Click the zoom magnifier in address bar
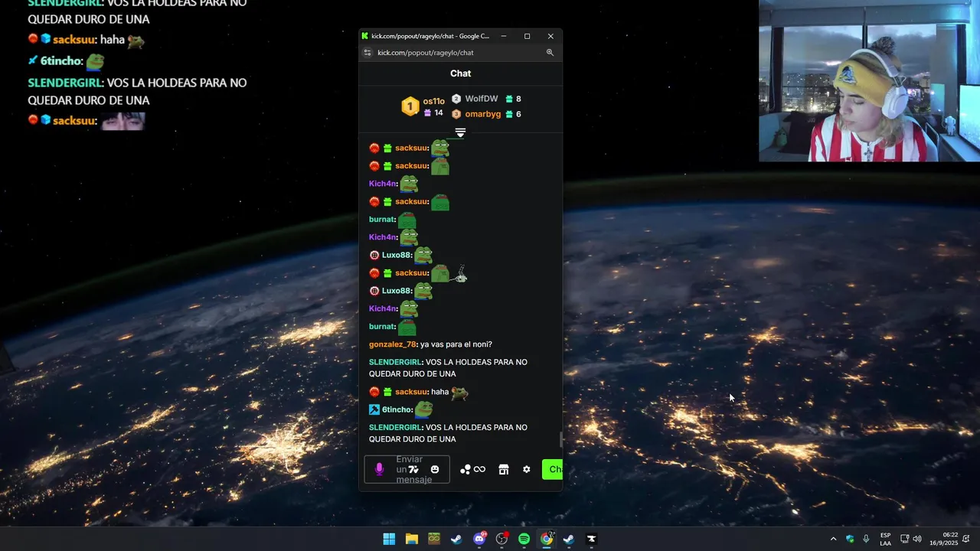Screen dimensions: 980x551 tap(550, 53)
